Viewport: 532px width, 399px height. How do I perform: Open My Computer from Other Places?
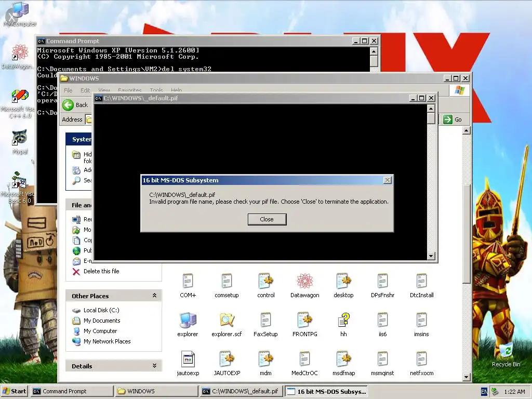(x=100, y=331)
